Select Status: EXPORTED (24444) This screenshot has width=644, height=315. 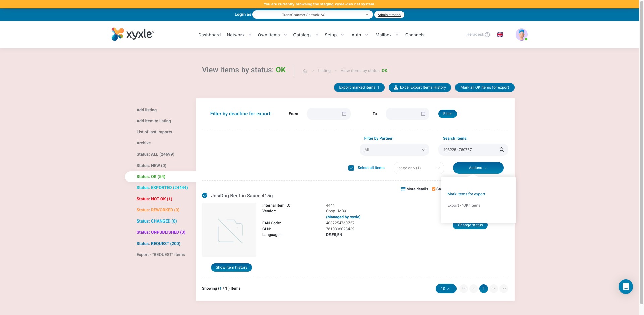coord(162,188)
